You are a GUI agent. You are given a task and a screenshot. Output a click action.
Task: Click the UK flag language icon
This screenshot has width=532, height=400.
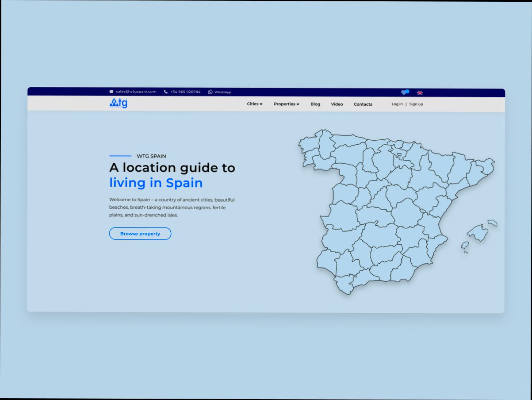419,92
